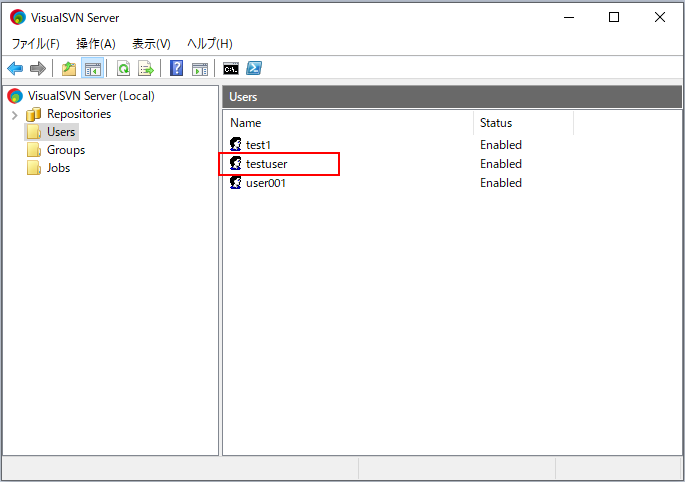Open the ファイル(F) menu
The image size is (685, 482).
tap(35, 44)
